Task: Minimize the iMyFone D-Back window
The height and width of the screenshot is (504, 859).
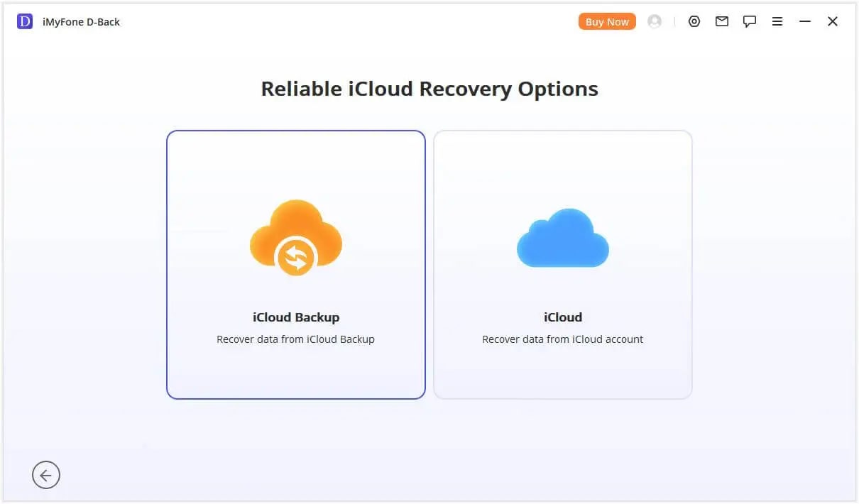Action: [x=805, y=21]
